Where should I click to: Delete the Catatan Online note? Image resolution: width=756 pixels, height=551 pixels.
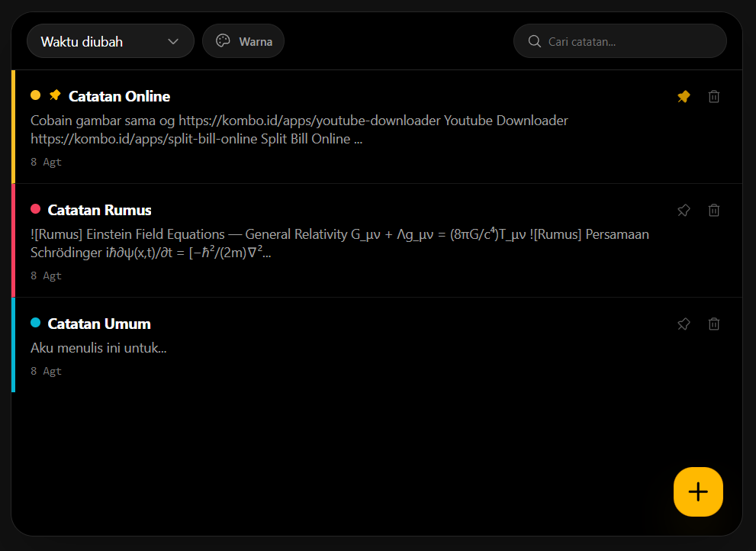[714, 96]
